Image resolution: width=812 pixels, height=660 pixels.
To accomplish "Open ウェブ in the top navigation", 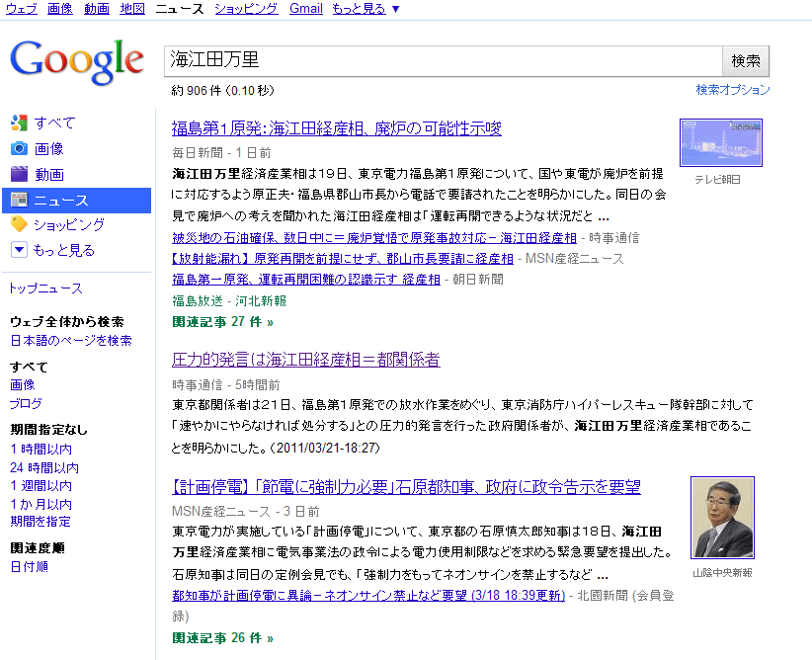I will [x=21, y=9].
